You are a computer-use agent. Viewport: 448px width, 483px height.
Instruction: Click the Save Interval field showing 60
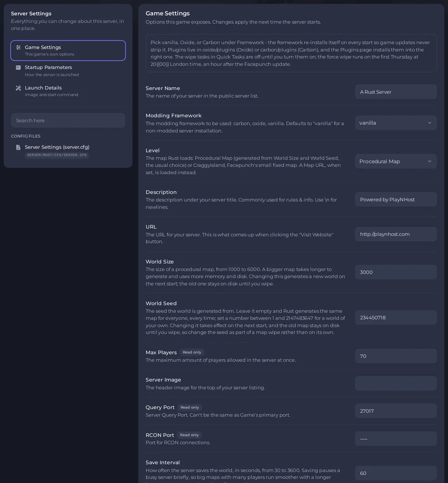[396, 473]
